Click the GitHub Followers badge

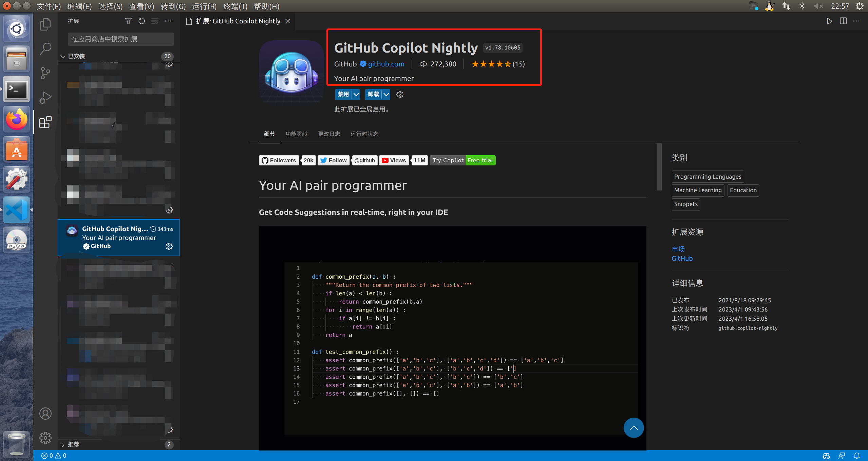[287, 160]
